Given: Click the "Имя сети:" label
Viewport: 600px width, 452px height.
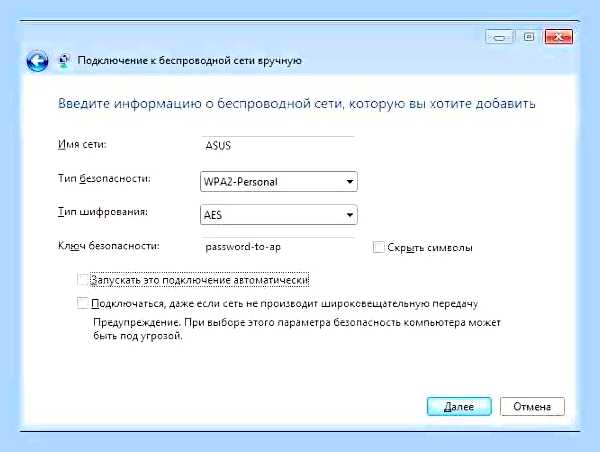Looking at the screenshot, I should (82, 144).
